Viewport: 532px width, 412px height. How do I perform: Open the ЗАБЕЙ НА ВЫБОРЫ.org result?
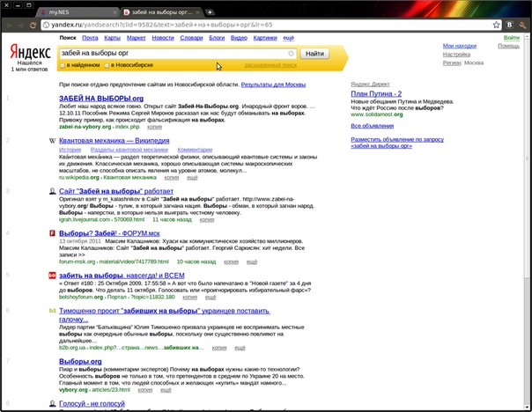click(101, 99)
